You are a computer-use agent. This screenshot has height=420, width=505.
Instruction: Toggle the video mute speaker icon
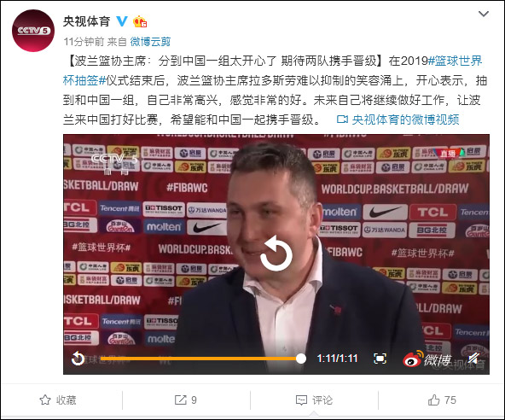[473, 359]
